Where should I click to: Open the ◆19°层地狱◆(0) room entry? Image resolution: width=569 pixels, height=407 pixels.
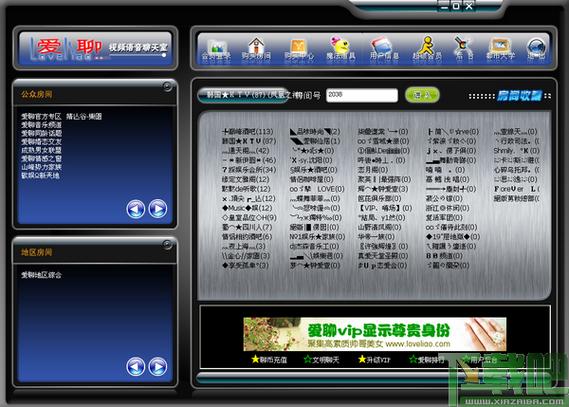[453, 237]
